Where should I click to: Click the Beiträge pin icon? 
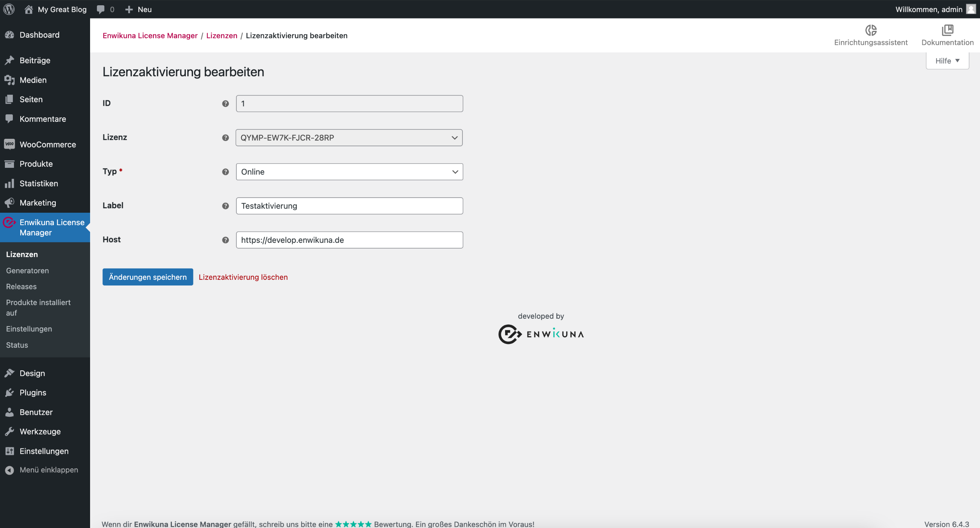9,60
